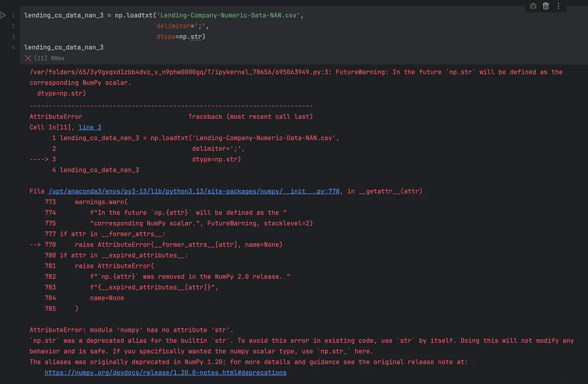Click the final 'module numpy has no attribute' message

(x=131, y=330)
